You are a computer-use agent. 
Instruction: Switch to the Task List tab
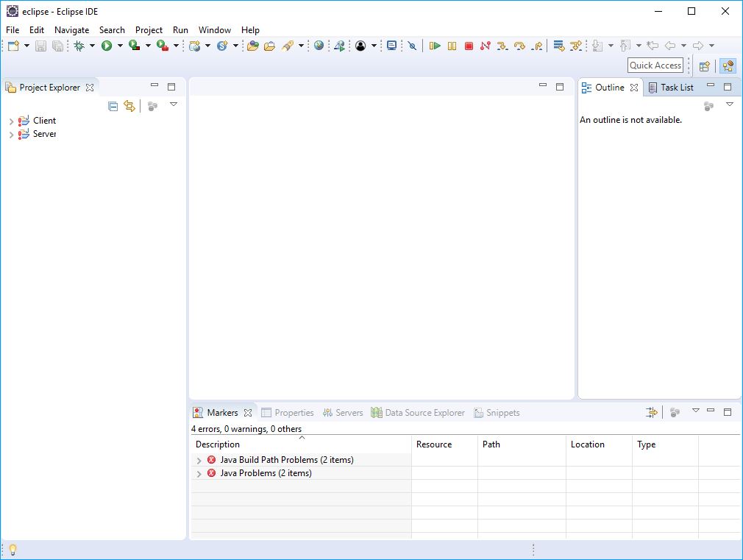[x=671, y=88]
